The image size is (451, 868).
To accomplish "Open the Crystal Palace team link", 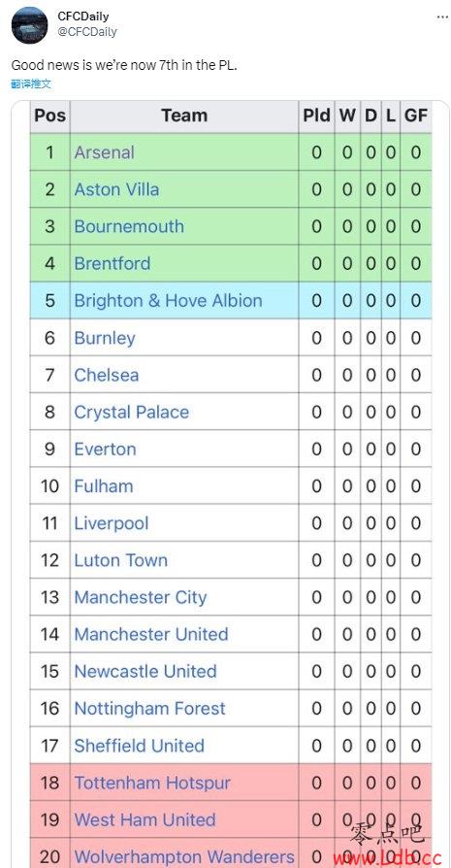I will click(x=132, y=412).
